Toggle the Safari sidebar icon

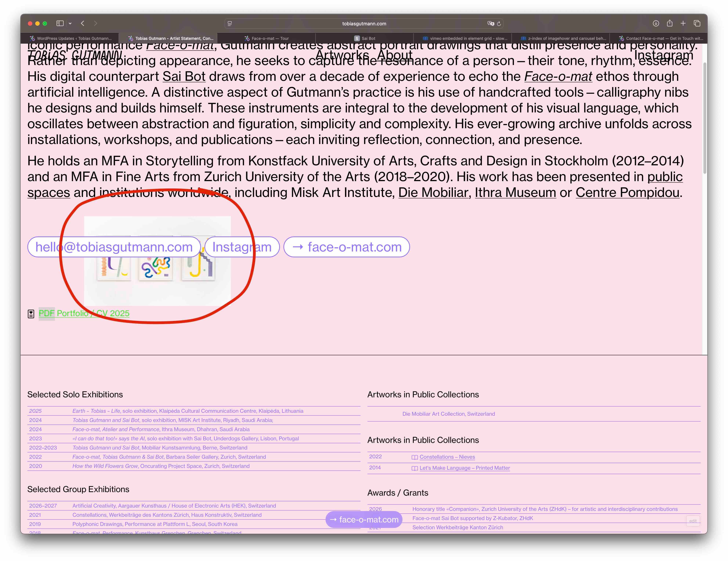[x=60, y=23]
